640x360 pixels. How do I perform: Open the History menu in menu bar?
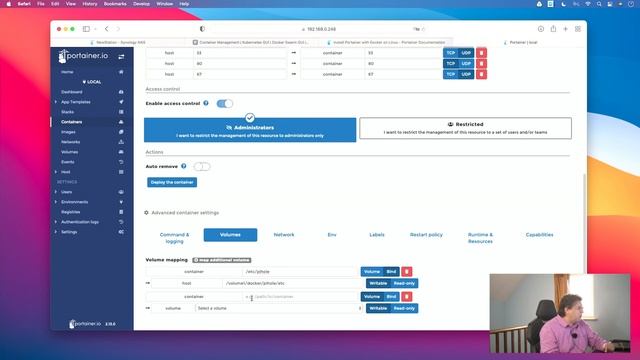click(x=90, y=4)
